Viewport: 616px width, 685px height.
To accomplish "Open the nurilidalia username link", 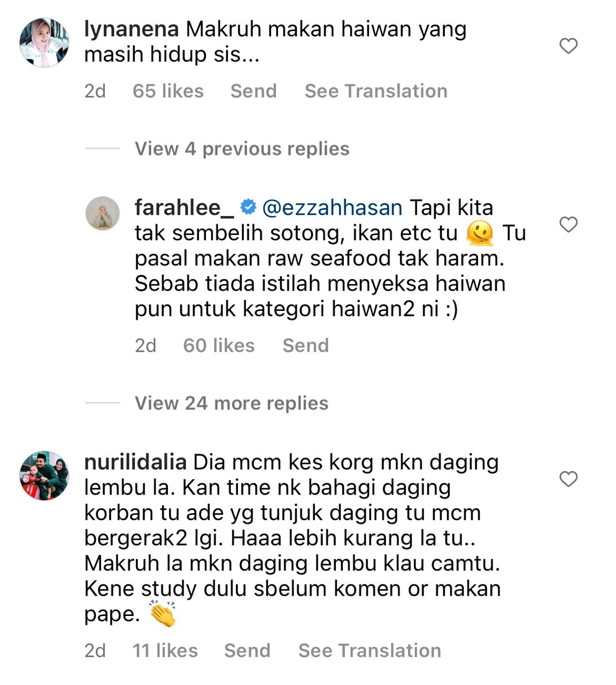I will [136, 462].
